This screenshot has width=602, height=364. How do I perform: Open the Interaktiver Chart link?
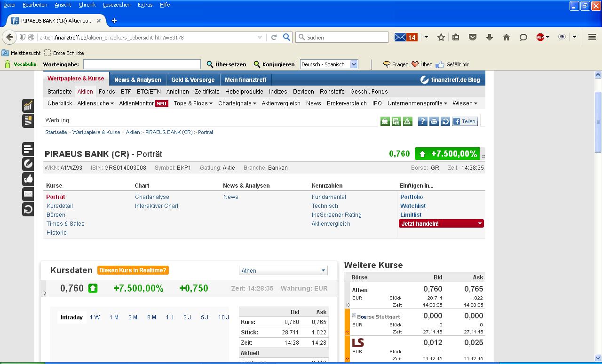(x=157, y=206)
